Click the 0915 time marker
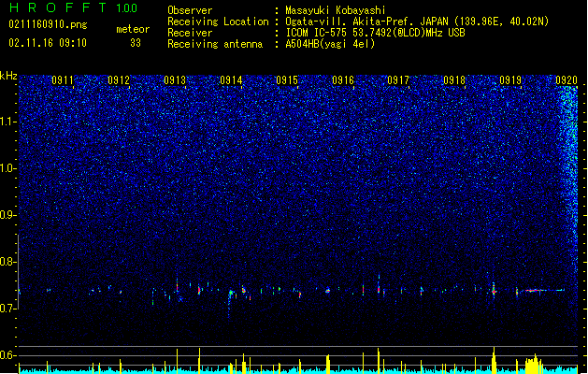This screenshot has width=588, height=374. click(287, 80)
